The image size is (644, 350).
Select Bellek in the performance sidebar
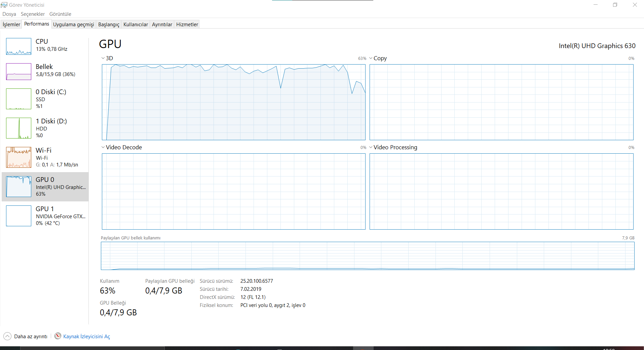45,71
